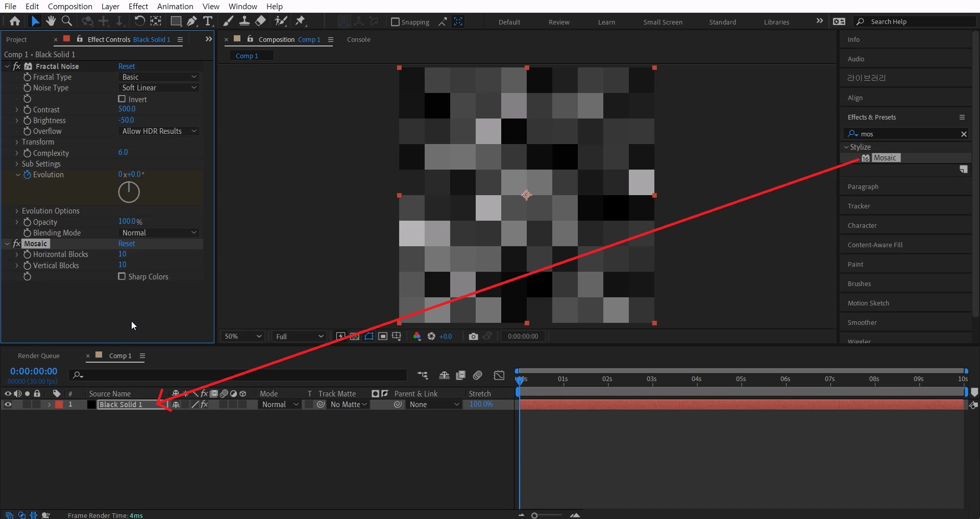Click Region of Interest button
This screenshot has height=519, width=980.
click(382, 336)
